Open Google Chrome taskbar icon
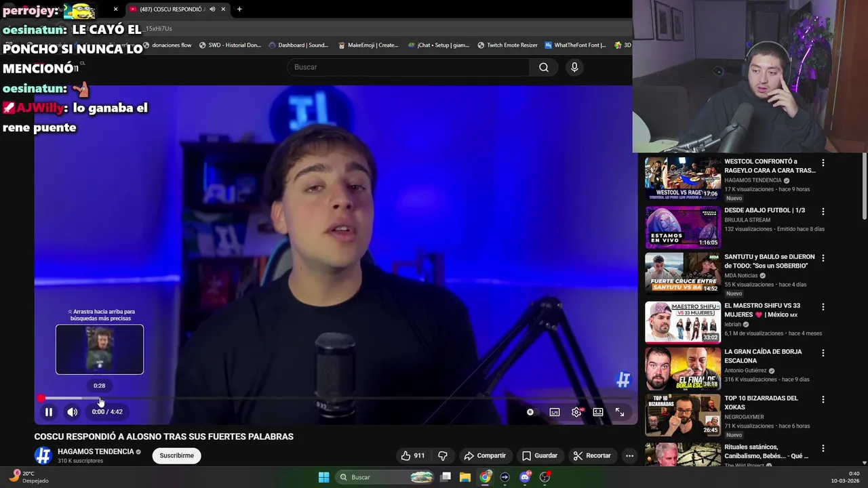 click(485, 477)
